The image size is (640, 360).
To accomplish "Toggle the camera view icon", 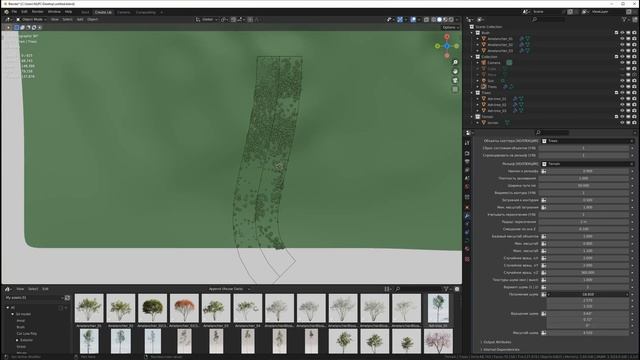I will click(x=455, y=80).
